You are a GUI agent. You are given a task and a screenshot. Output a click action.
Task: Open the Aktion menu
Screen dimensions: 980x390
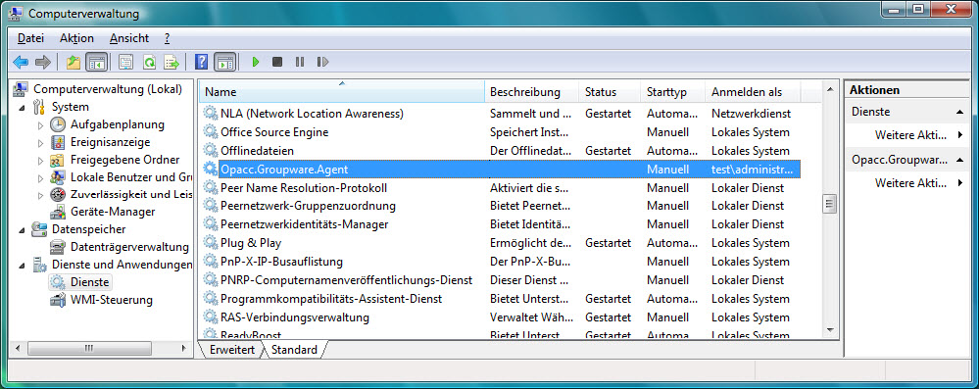pos(76,38)
